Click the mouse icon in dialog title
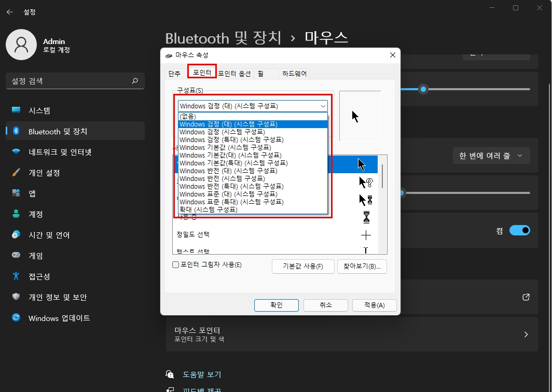552x392 pixels. (x=169, y=55)
